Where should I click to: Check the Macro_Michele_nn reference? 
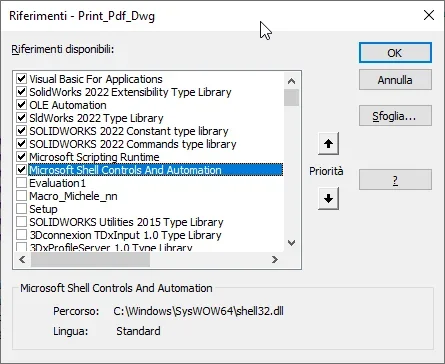[21, 196]
